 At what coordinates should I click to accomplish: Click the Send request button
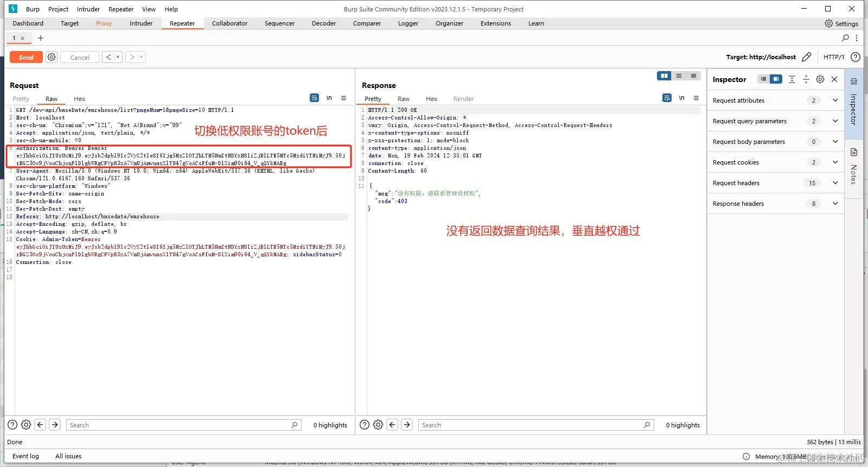point(26,57)
